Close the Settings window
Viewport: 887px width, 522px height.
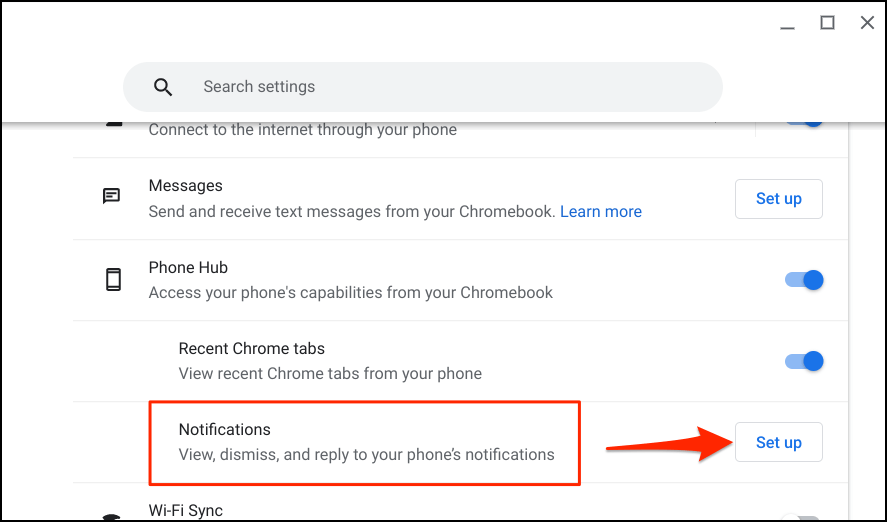[x=867, y=23]
